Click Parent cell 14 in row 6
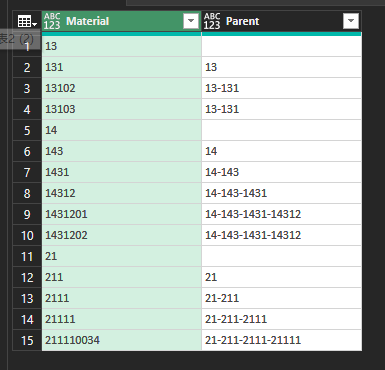The image size is (385, 370). pyautogui.click(x=282, y=151)
